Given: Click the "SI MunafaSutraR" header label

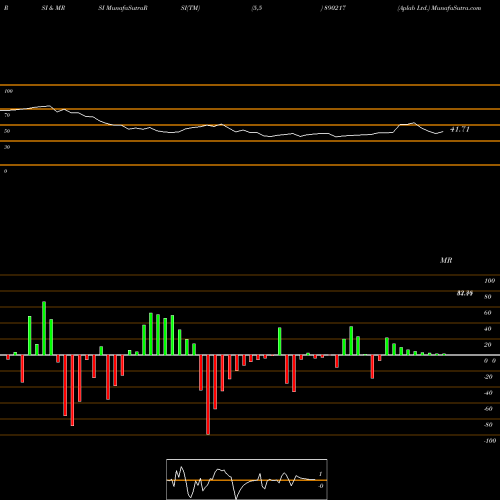Looking at the screenshot, I should [123, 8].
